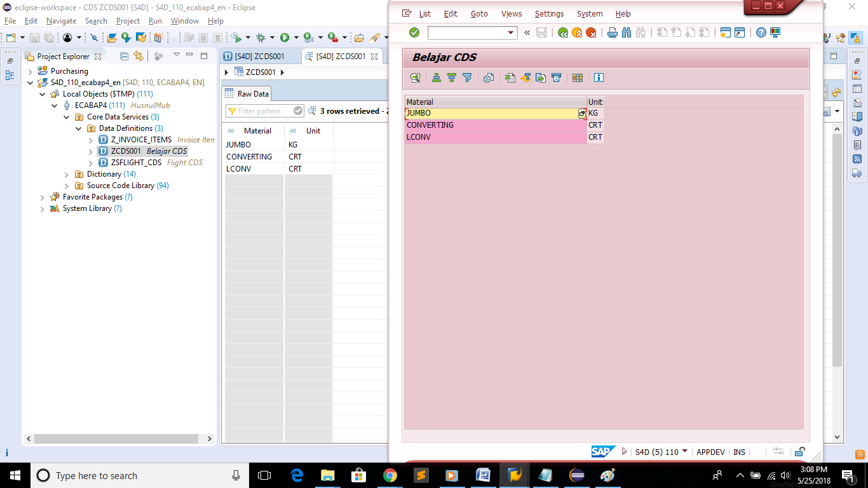Open the SAP System menu
The image size is (868, 488).
tap(590, 13)
